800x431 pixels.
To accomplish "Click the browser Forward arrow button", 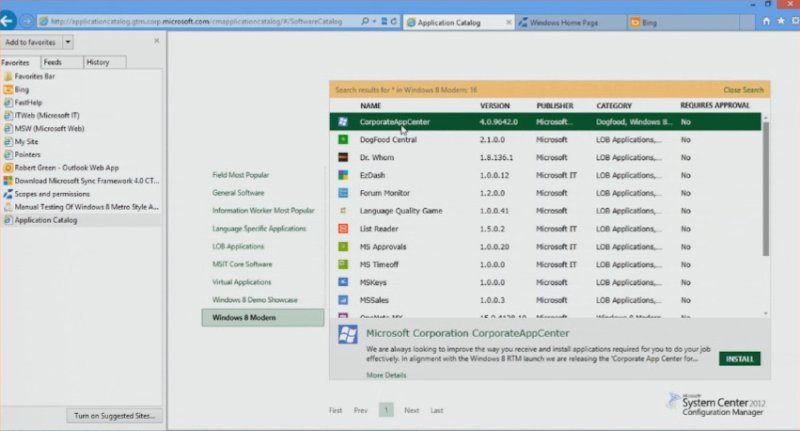I will tap(27, 21).
